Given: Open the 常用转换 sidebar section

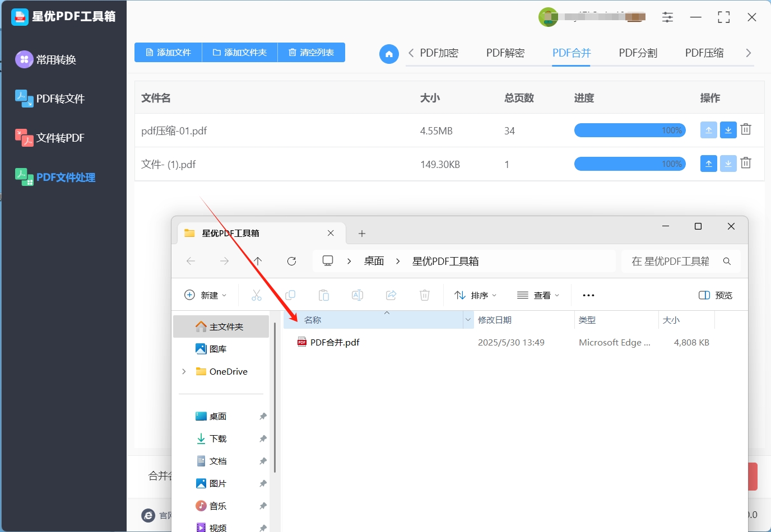Looking at the screenshot, I should [x=46, y=59].
